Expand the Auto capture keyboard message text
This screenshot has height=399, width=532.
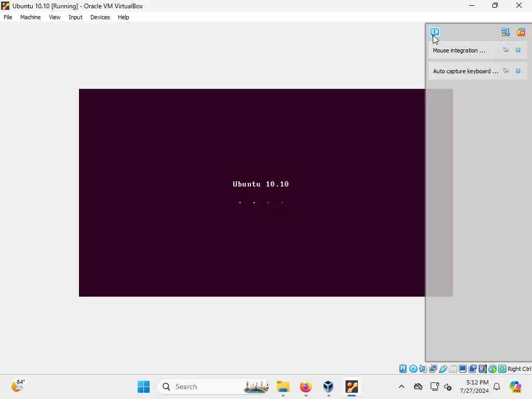[465, 71]
